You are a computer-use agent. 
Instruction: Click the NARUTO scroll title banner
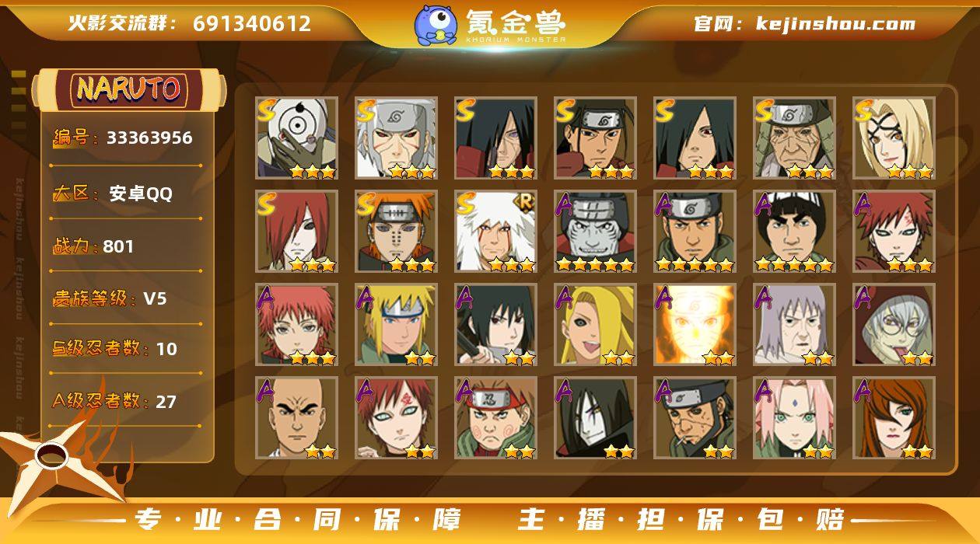click(128, 89)
